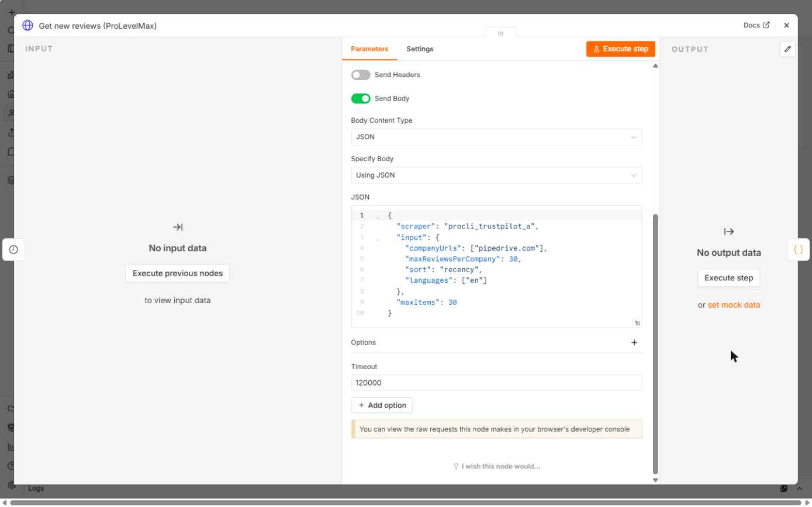Viewport: 812px width, 507px height.
Task: Click the plus icon next to Options
Action: [634, 342]
